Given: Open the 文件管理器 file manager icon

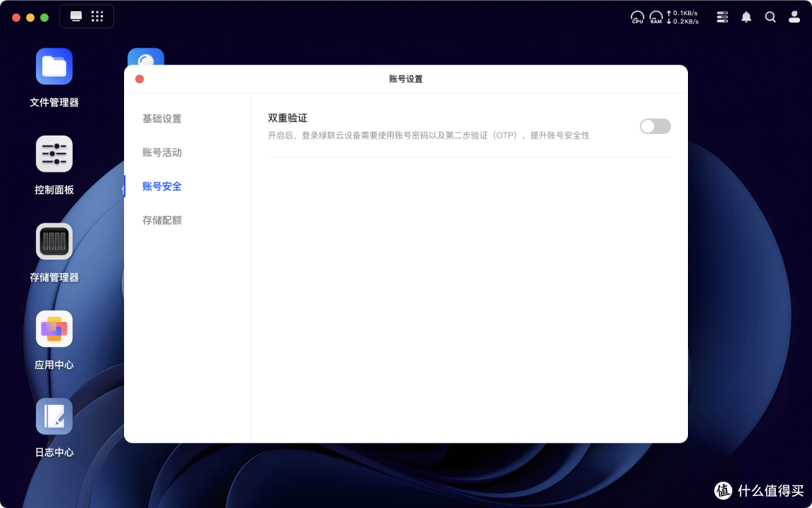Looking at the screenshot, I should coord(54,66).
